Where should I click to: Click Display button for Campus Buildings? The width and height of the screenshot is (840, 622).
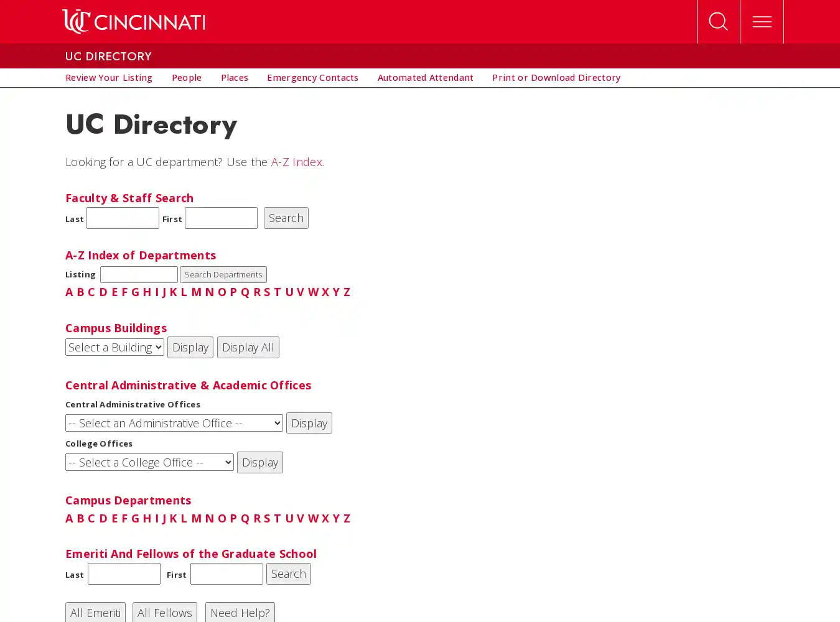pyautogui.click(x=190, y=347)
